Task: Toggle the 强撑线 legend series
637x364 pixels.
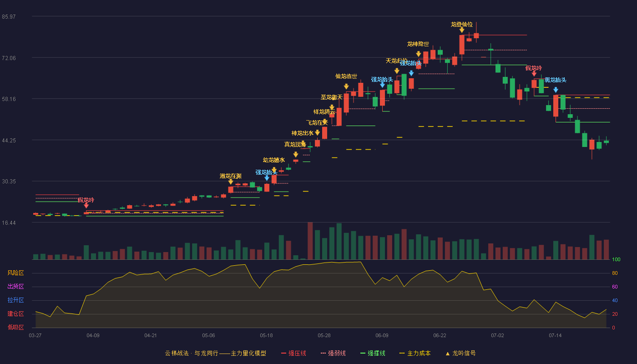Action: point(373,353)
